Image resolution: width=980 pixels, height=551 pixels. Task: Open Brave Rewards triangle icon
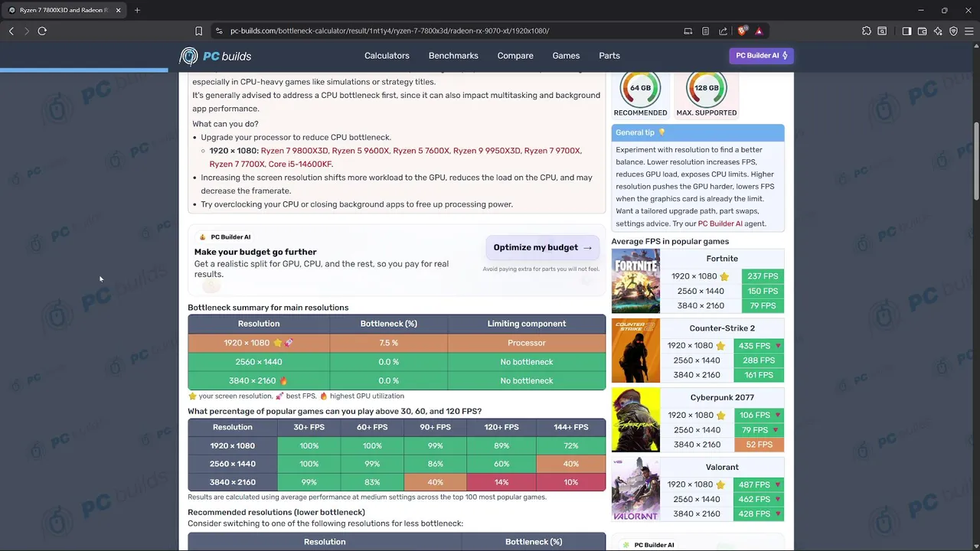click(x=759, y=31)
